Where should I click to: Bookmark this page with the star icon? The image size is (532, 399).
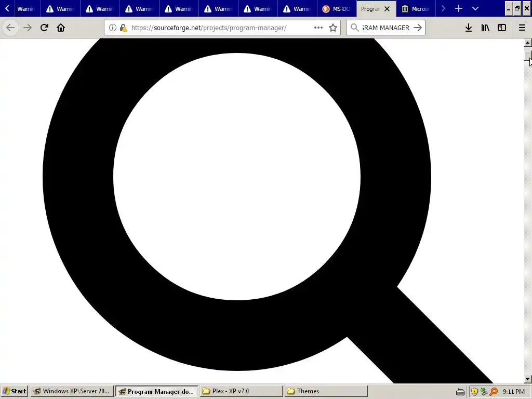333,28
